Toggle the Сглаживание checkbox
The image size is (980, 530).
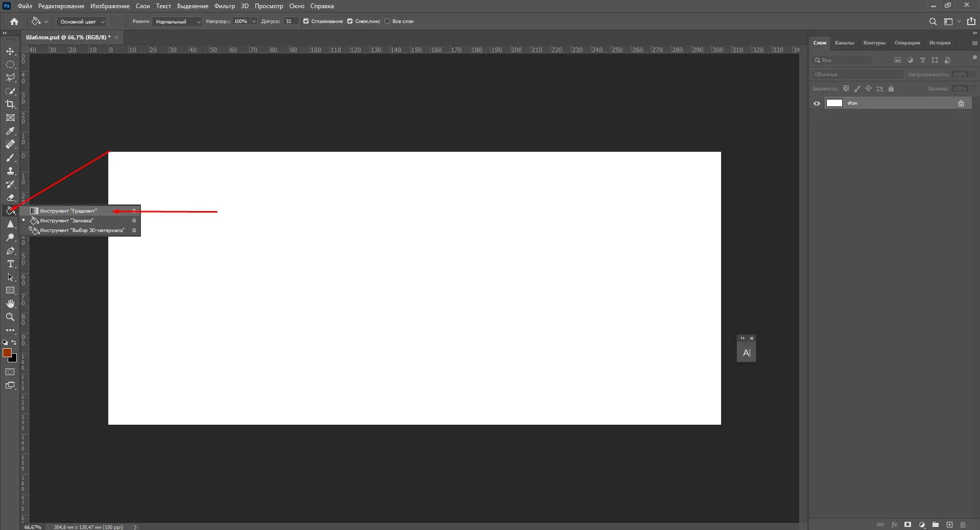[306, 21]
